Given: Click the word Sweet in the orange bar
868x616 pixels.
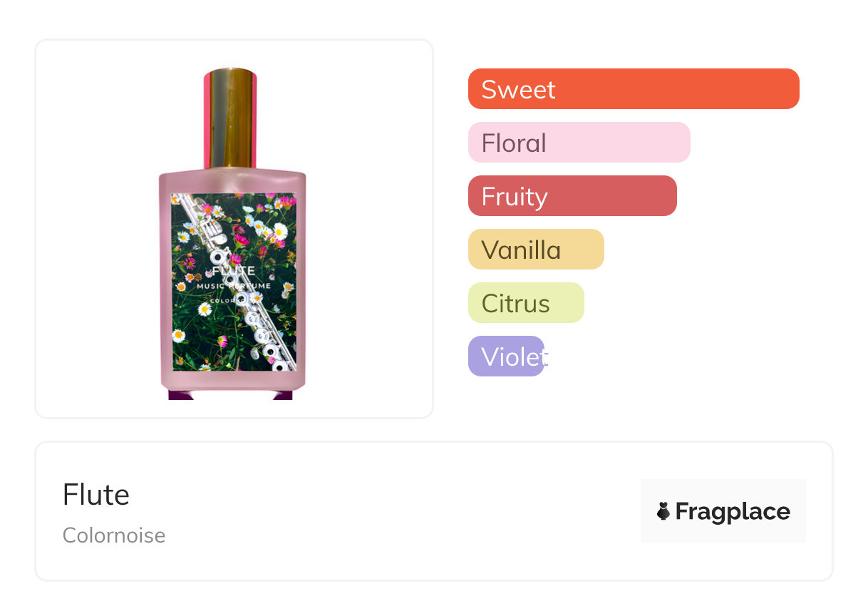Looking at the screenshot, I should pyautogui.click(x=518, y=90).
